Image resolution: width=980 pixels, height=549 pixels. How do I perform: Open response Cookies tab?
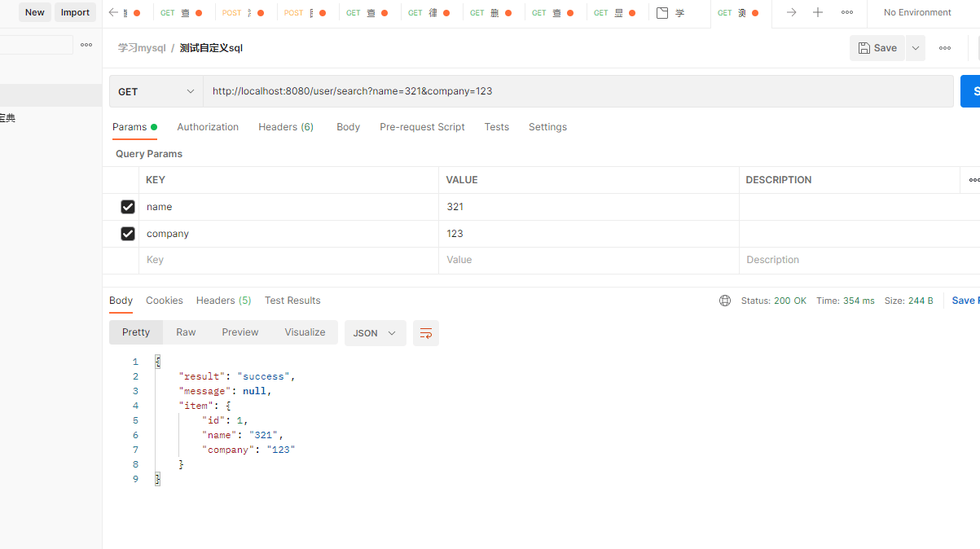[165, 301]
